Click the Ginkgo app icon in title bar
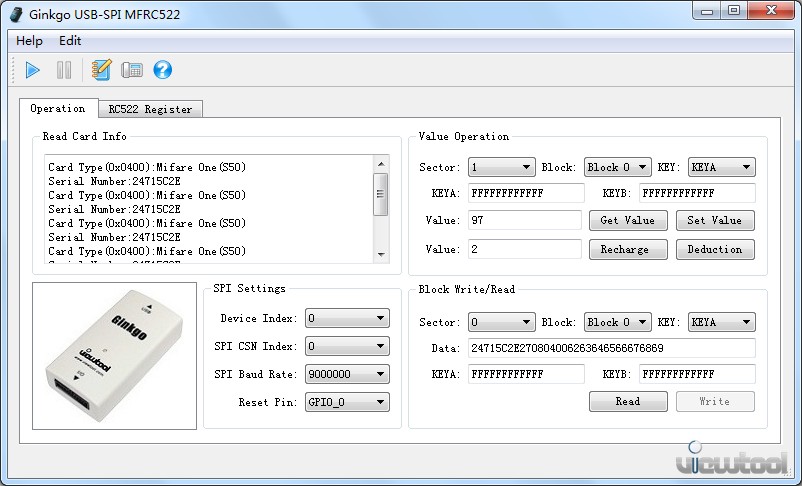This screenshot has height=486, width=802. 16,14
